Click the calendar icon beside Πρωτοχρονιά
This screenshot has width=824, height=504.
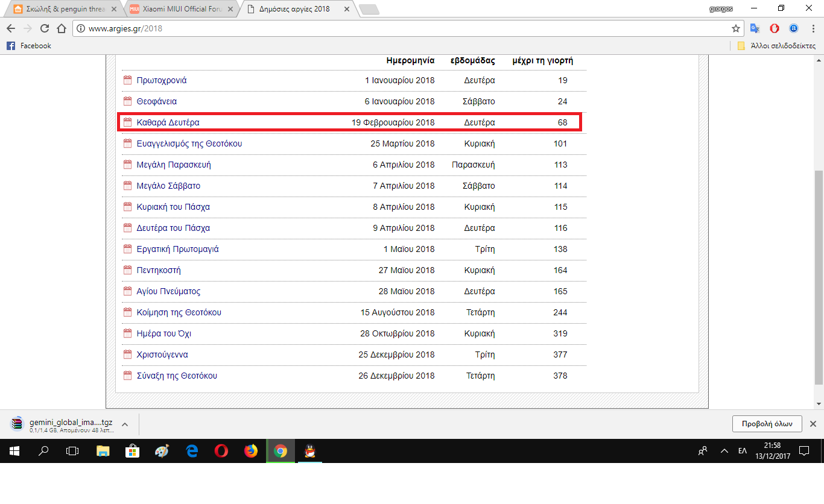[127, 80]
